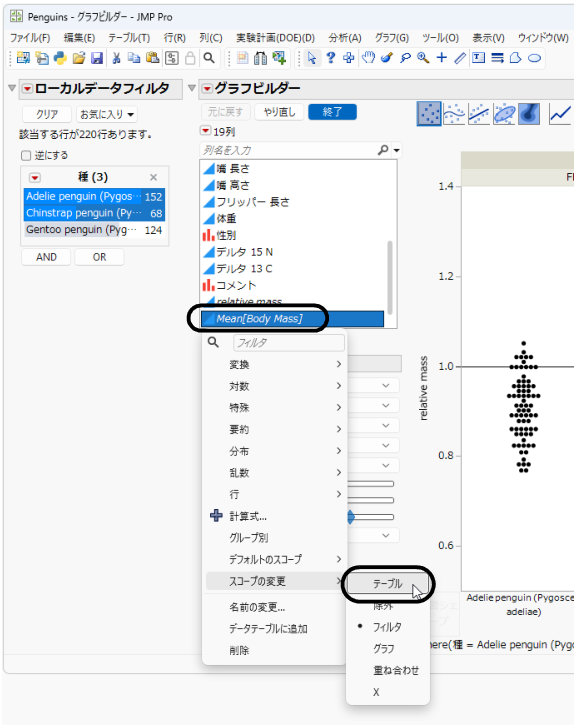The width and height of the screenshot is (576, 726).
Task: Remove the 種 filter with ×
Action: click(x=153, y=177)
